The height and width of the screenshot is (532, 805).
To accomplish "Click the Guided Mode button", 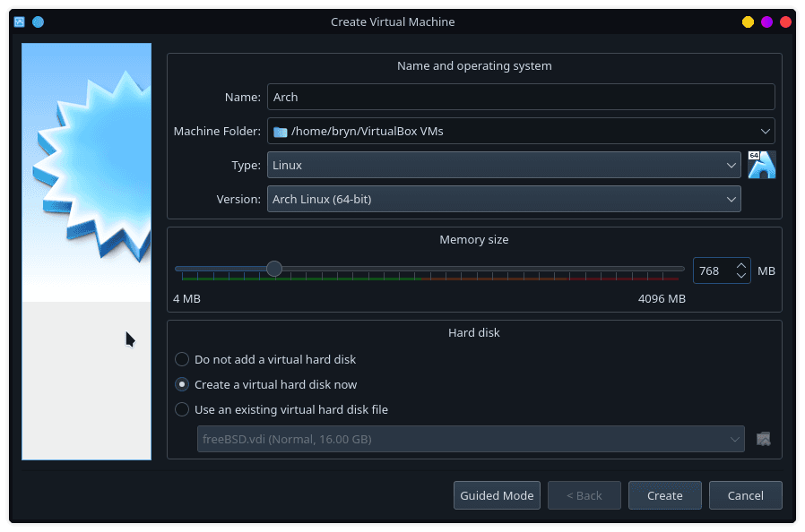I will [497, 495].
